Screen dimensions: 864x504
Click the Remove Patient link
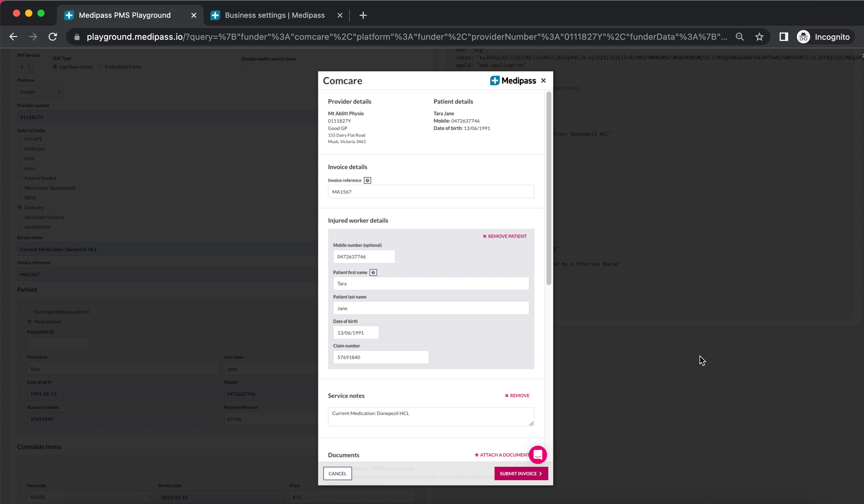(504, 236)
